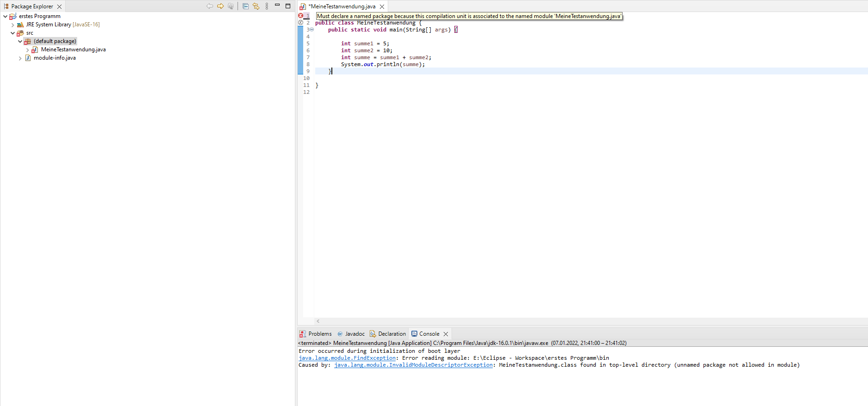Switch to the Problems tab
Viewport: 868px width, 406px height.
pos(316,334)
